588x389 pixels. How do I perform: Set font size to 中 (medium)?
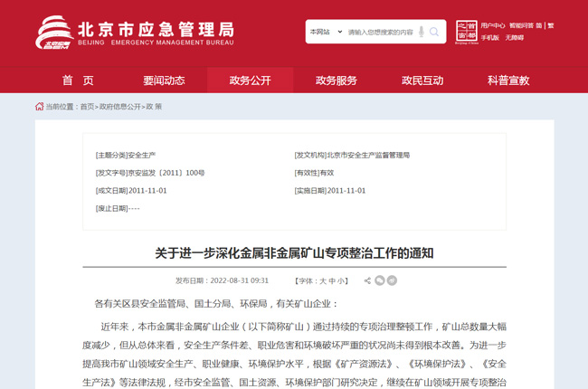[x=332, y=281]
